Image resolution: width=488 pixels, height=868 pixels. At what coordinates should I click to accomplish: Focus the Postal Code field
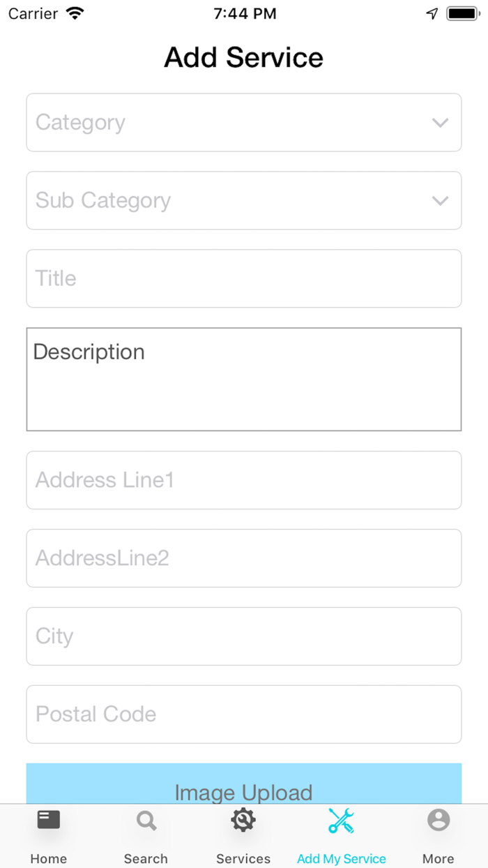[x=244, y=714]
